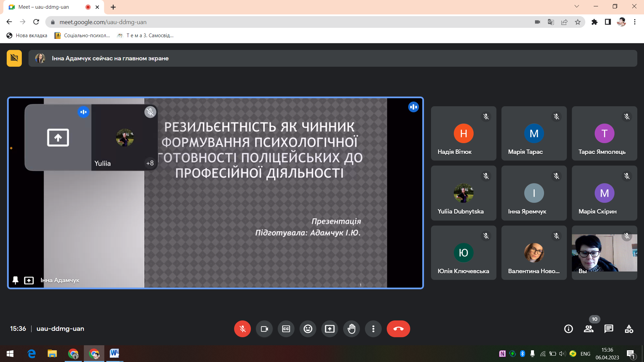Open the Activities panel icon
Image resolution: width=644 pixels, height=362 pixels.
click(629, 329)
